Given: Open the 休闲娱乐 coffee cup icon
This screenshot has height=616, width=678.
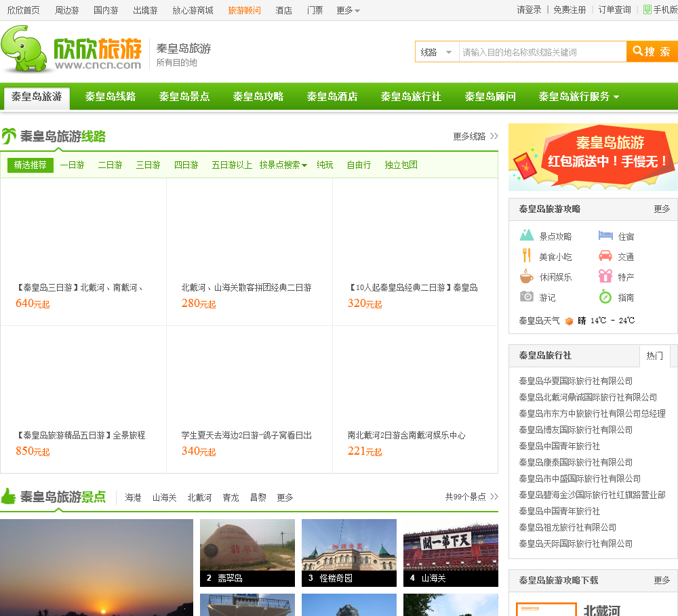Looking at the screenshot, I should [526, 276].
